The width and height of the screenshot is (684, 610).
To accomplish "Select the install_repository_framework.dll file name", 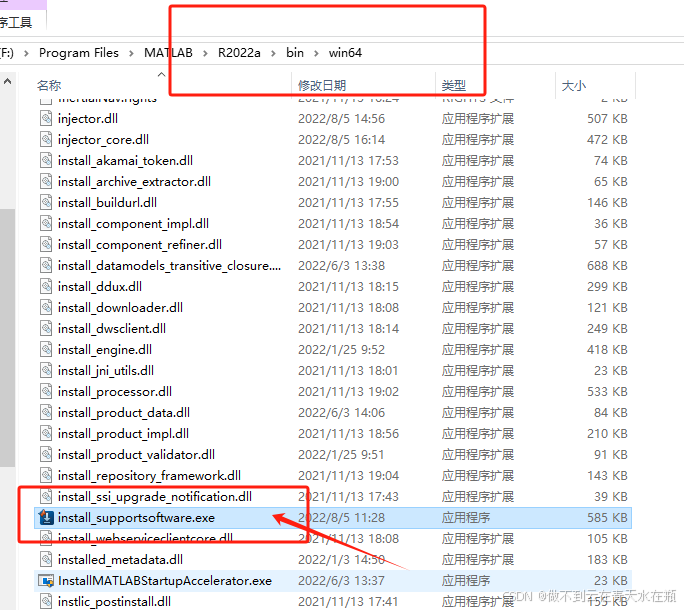I will click(x=150, y=475).
